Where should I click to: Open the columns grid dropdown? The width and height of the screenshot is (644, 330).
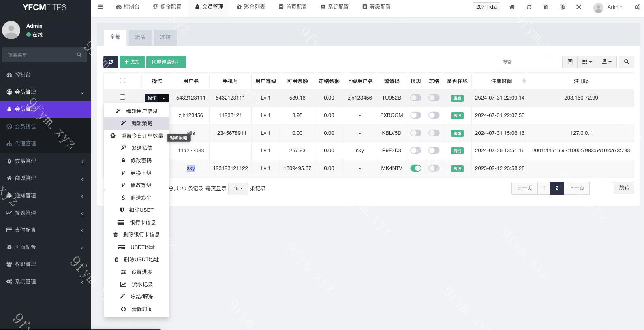[587, 62]
